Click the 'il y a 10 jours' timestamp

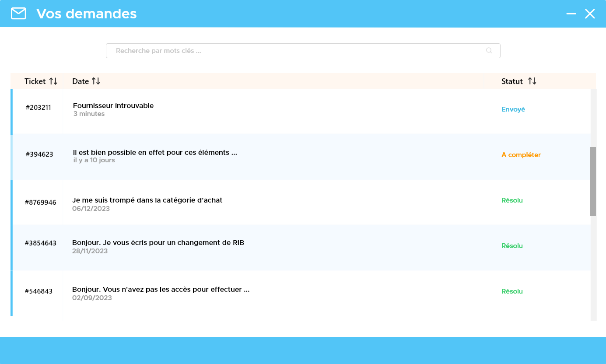coord(94,160)
